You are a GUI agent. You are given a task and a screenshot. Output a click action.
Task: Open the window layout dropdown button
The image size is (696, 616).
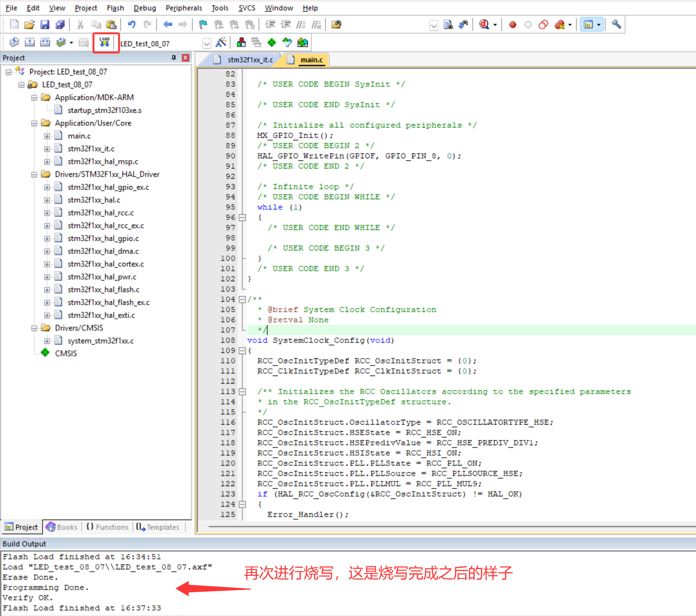point(599,25)
